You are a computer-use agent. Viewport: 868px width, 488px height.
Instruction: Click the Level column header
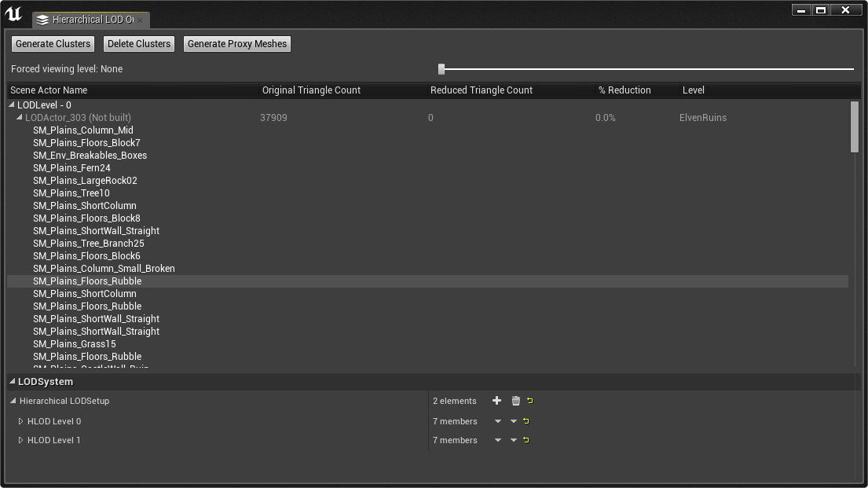click(x=770, y=90)
